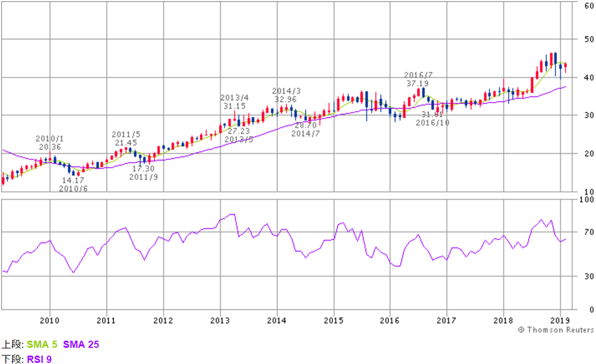The height and width of the screenshot is (364, 596).
Task: Click the 2010 year axis label
Action: (49, 321)
